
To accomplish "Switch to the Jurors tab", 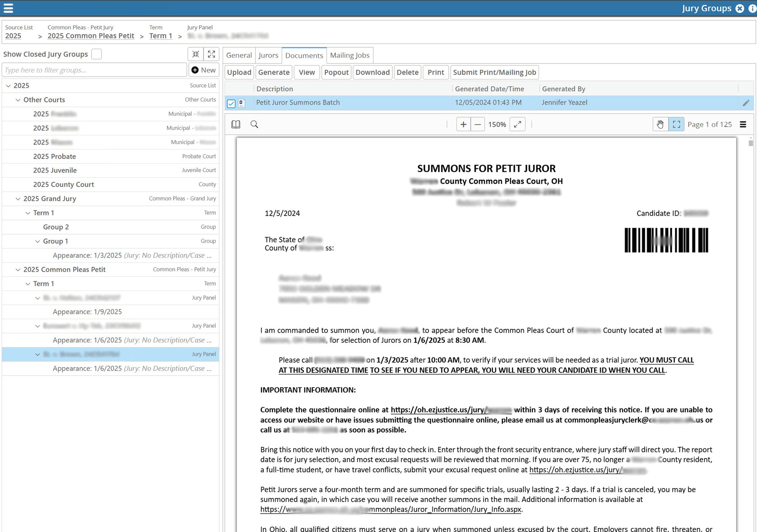I will (268, 55).
